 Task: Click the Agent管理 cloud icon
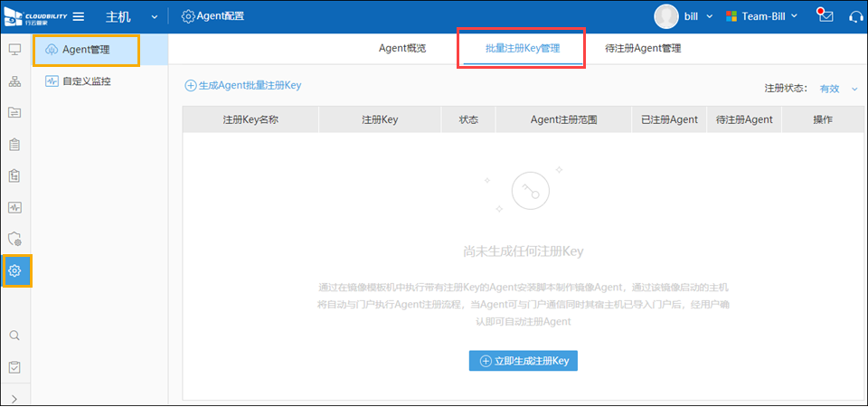(52, 51)
